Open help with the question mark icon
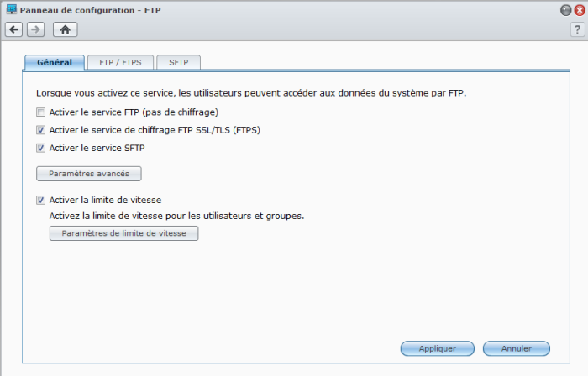The image size is (588, 376). (576, 29)
